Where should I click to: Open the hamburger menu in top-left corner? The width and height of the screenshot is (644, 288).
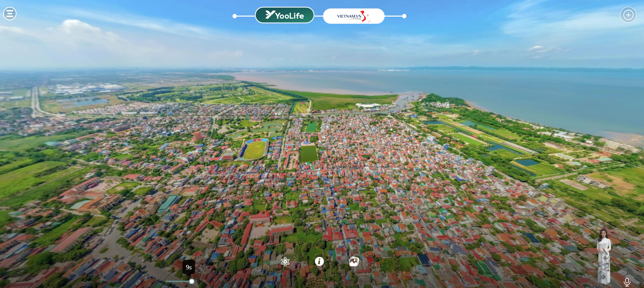(10, 14)
